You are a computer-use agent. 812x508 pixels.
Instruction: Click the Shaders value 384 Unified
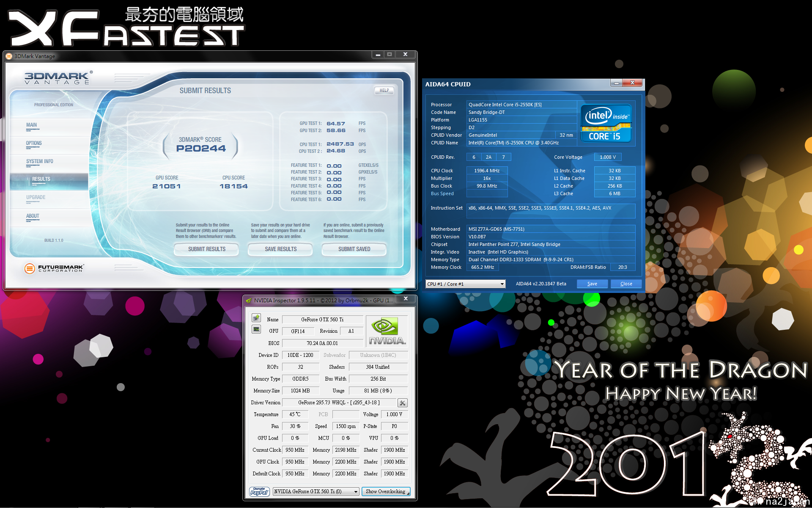pyautogui.click(x=378, y=367)
